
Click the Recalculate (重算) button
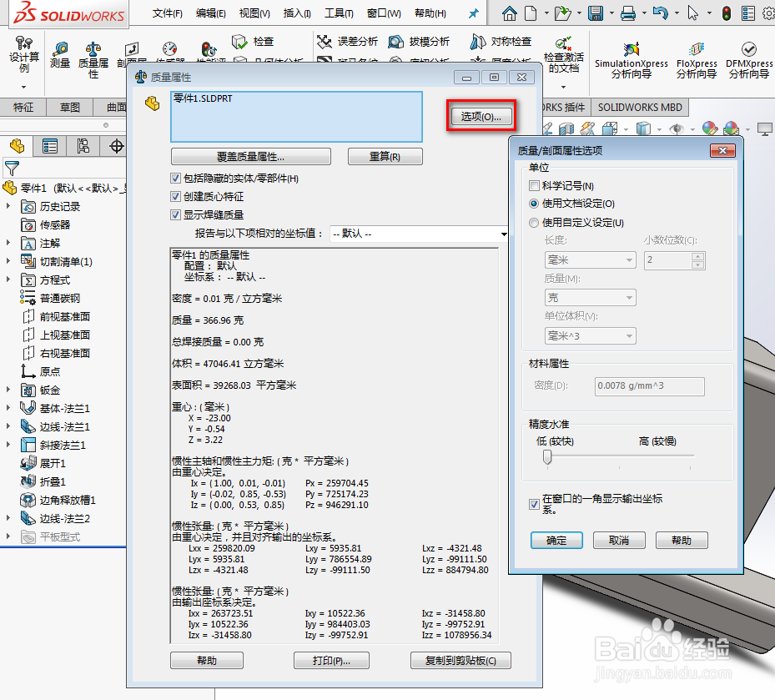[x=385, y=157]
